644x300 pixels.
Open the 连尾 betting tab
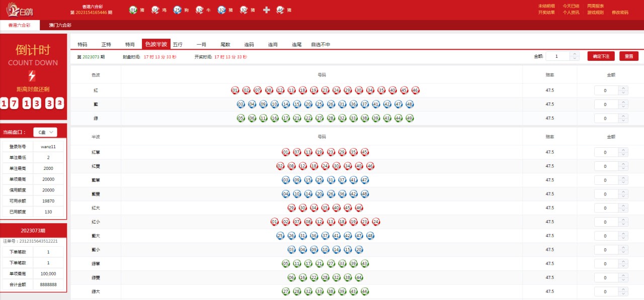point(297,44)
